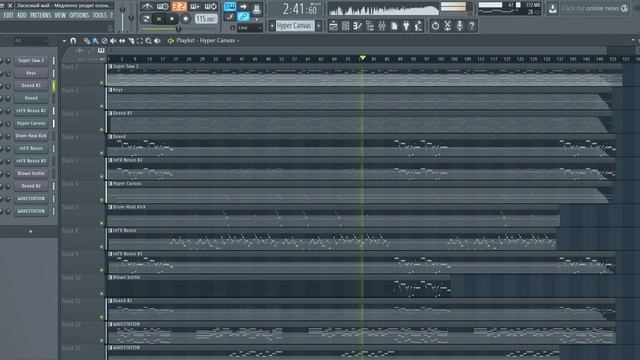The height and width of the screenshot is (360, 640).
Task: Select the paint brush tool in playlist toolbar
Action: 96,41
